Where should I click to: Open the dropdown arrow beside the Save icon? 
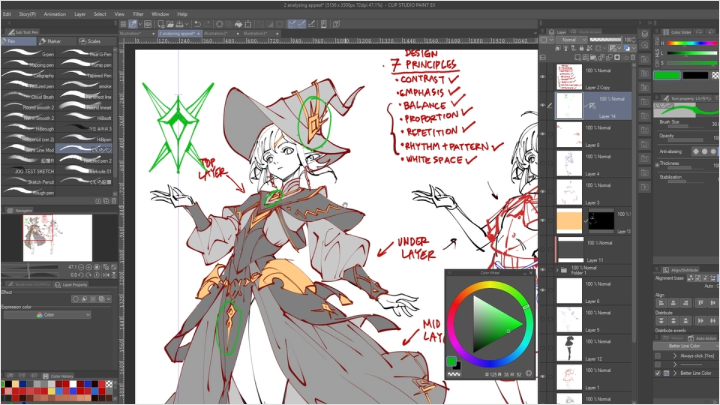[x=186, y=24]
